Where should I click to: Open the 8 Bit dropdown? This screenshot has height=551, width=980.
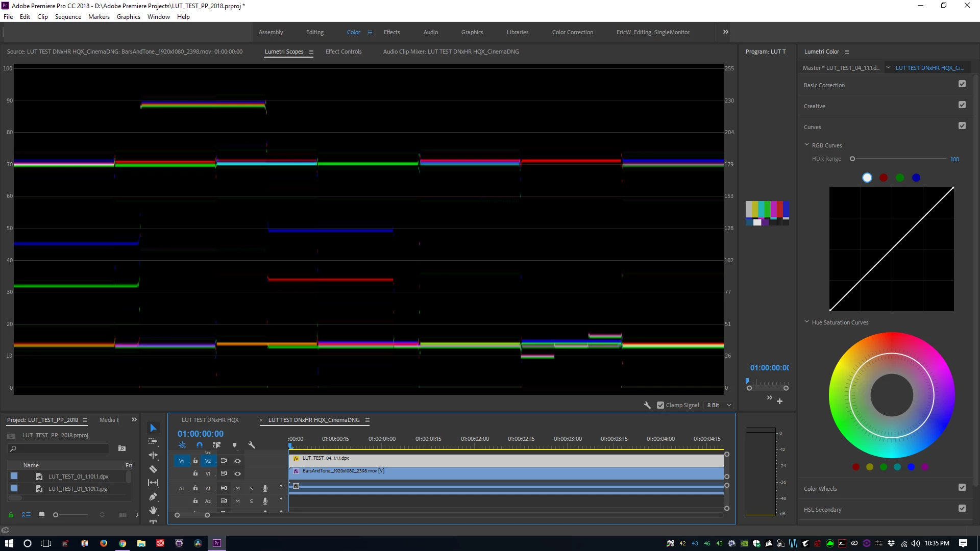[x=719, y=405]
